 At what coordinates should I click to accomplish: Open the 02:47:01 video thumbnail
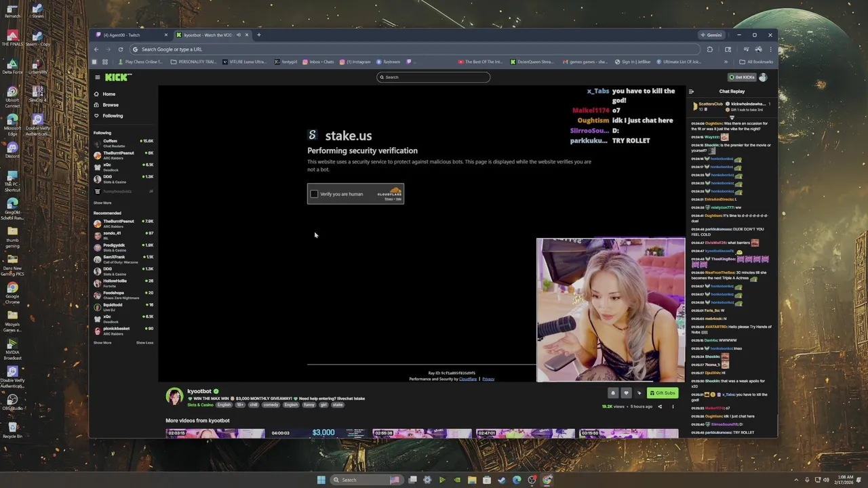tap(526, 433)
